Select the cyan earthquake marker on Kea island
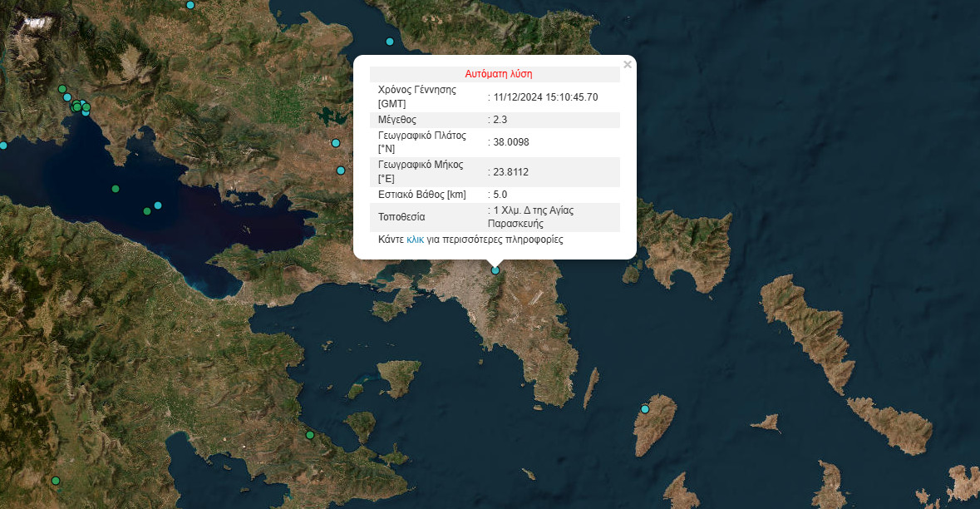This screenshot has height=509, width=980. pyautogui.click(x=644, y=408)
